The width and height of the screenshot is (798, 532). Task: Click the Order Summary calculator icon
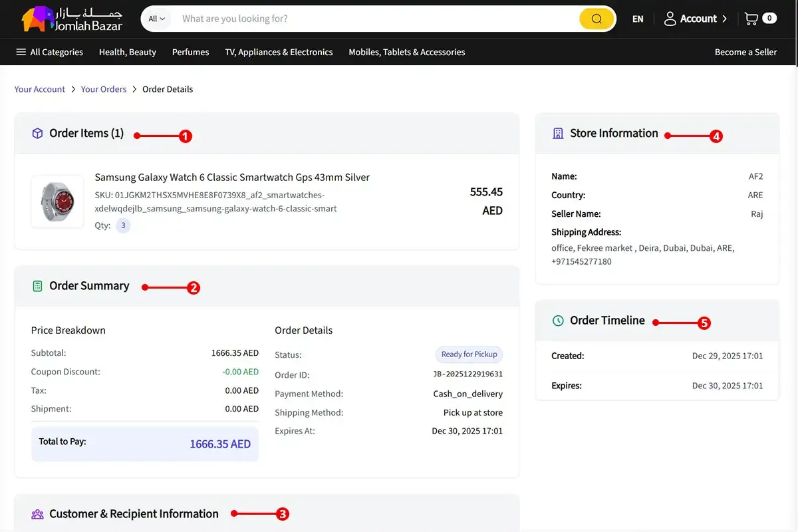[x=38, y=286]
